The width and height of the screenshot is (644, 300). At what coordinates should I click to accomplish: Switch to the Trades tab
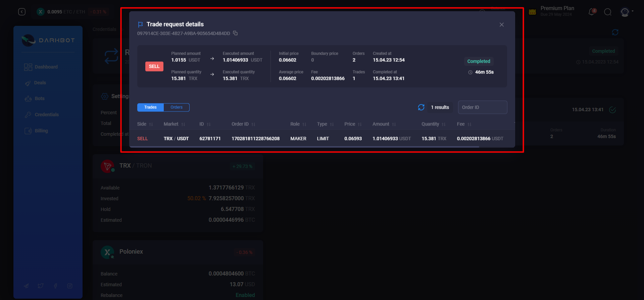point(150,107)
